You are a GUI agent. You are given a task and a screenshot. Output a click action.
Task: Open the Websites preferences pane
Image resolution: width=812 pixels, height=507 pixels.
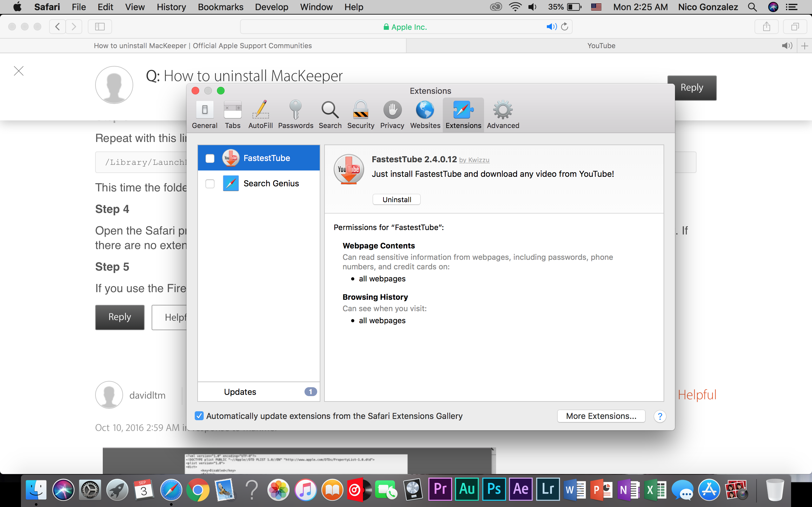425,115
